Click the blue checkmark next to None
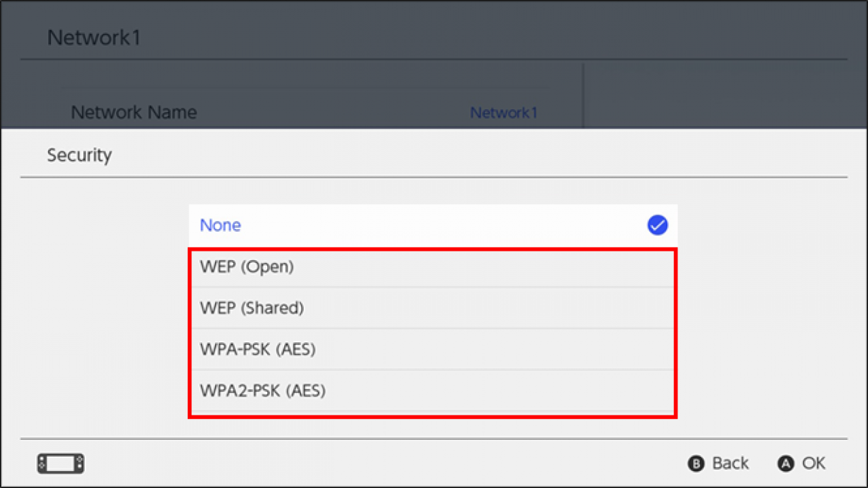Screen dimensions: 868x488 tap(657, 226)
